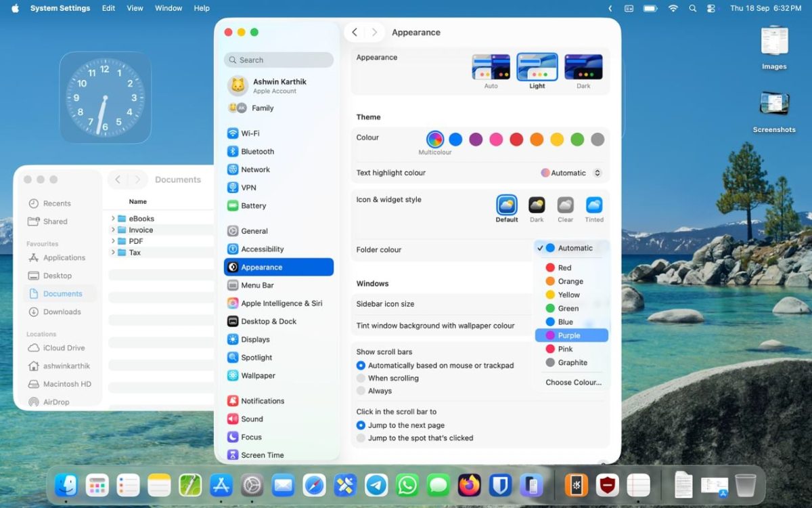Screen dimensions: 812x508
Task: Select Orange folder colour option
Action: (x=571, y=281)
